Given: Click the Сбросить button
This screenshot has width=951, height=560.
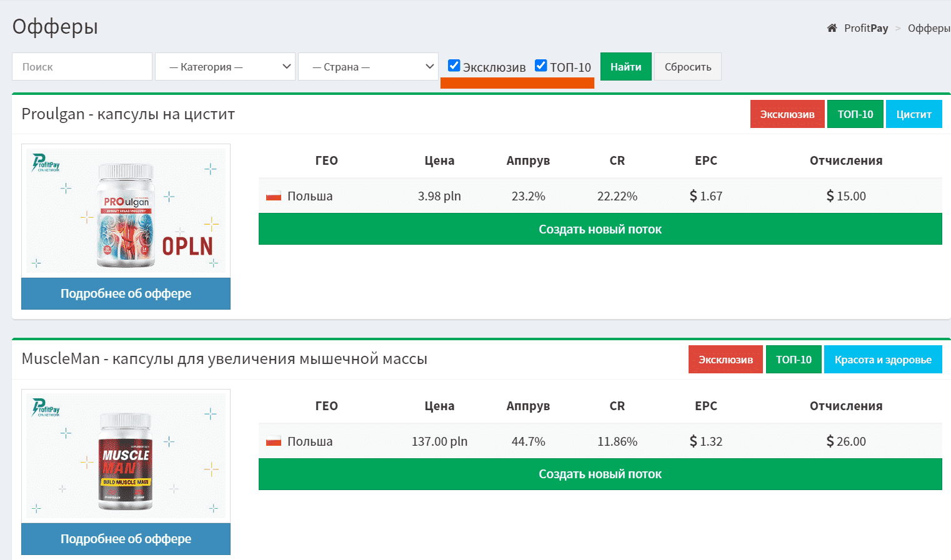Looking at the screenshot, I should click(x=688, y=67).
